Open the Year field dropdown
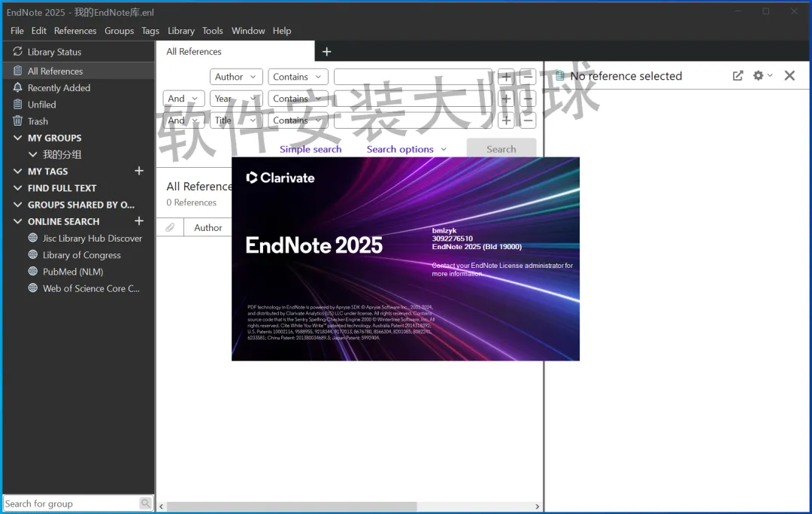This screenshot has width=812, height=514. click(x=235, y=99)
